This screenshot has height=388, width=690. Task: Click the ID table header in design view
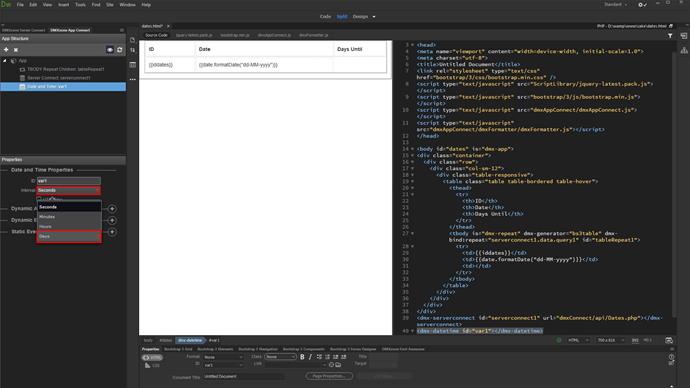169,49
